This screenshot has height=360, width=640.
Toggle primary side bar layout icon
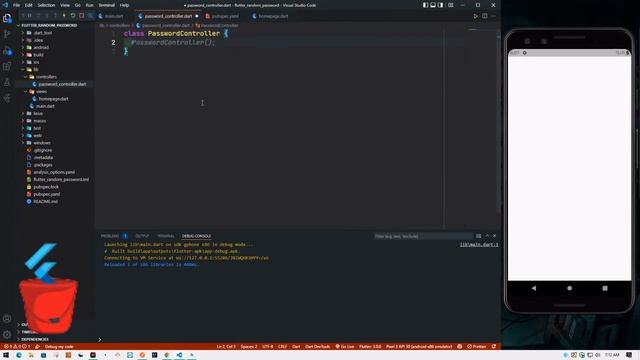[425, 5]
